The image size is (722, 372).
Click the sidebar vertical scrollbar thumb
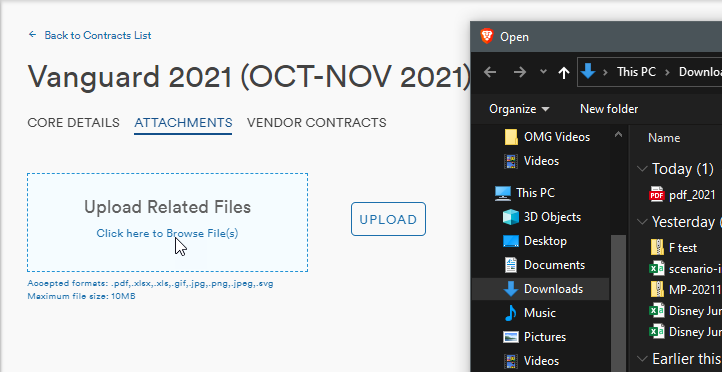(618, 302)
